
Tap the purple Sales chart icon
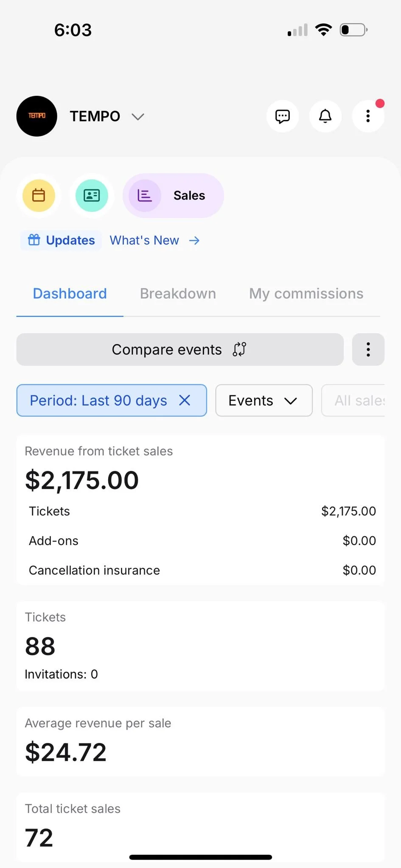click(x=145, y=195)
